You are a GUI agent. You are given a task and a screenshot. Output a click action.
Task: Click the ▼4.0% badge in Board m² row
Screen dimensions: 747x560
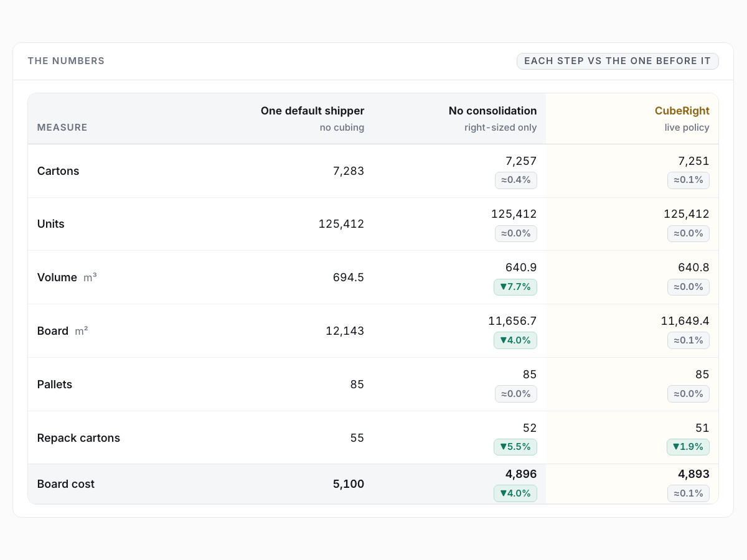tap(515, 340)
